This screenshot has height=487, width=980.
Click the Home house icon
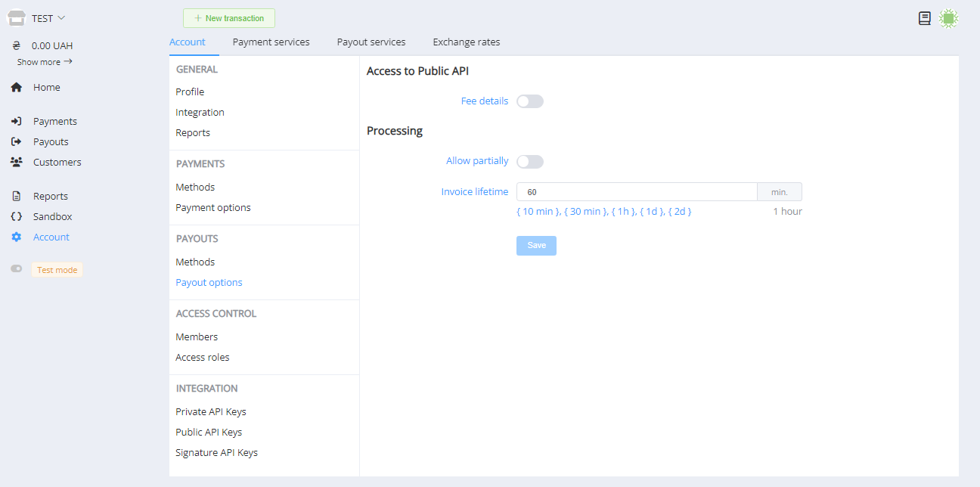pos(17,88)
